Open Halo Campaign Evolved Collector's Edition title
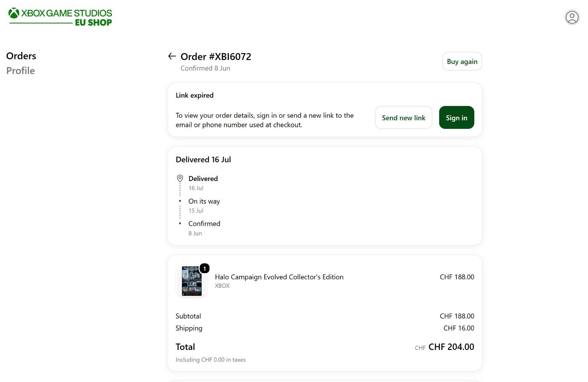Image resolution: width=588 pixels, height=382 pixels. pos(279,277)
